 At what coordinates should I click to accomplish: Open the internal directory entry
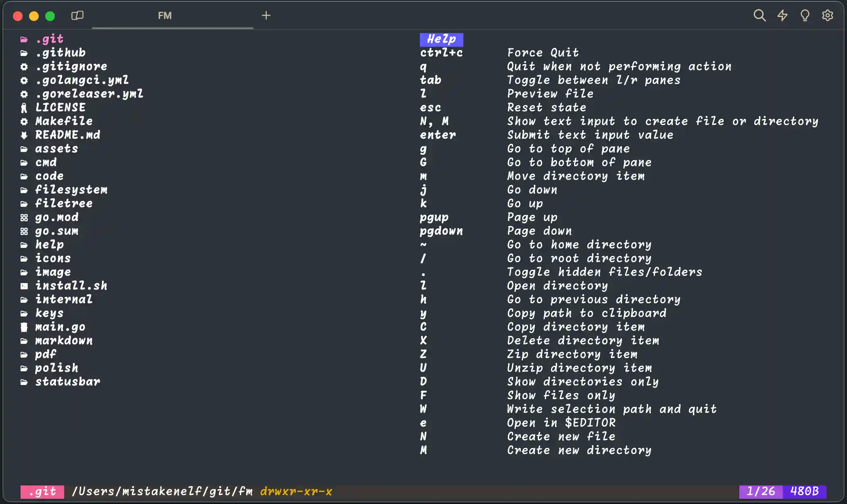pyautogui.click(x=64, y=300)
